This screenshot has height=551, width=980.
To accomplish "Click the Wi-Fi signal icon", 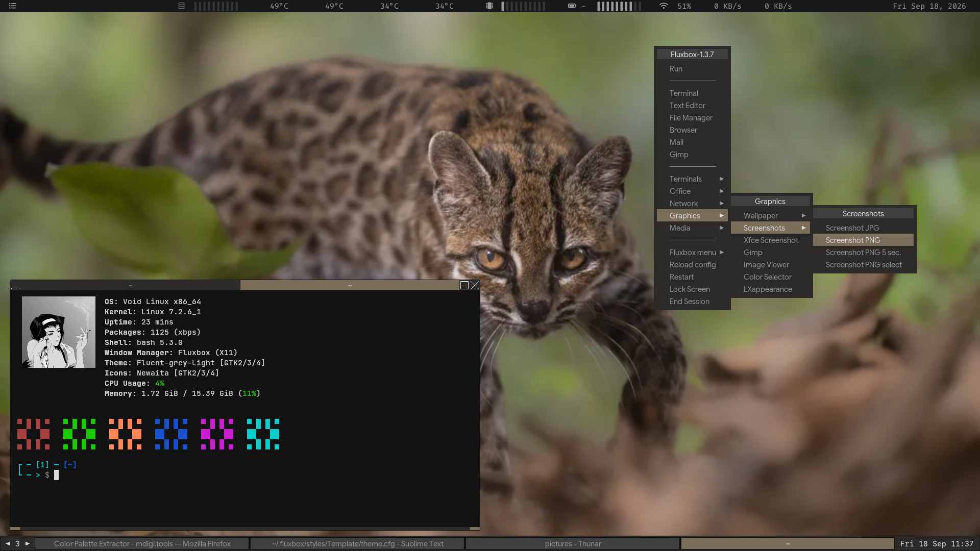I will pyautogui.click(x=663, y=6).
